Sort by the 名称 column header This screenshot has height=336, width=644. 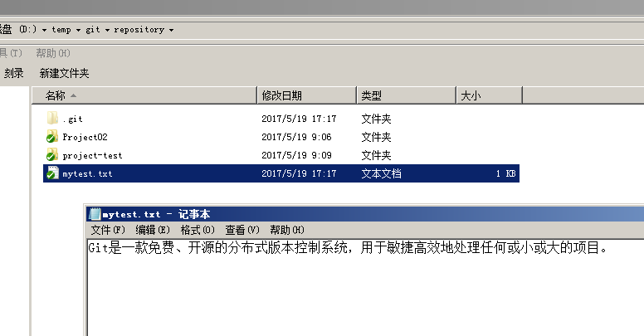144,95
